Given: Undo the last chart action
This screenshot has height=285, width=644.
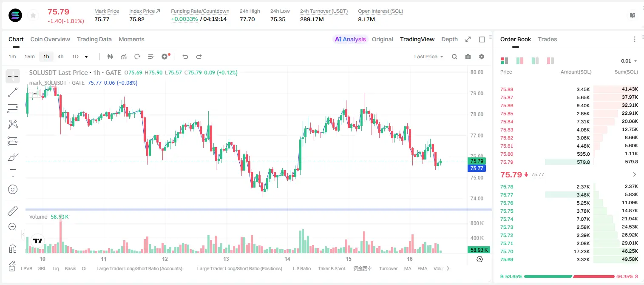Looking at the screenshot, I should point(185,57).
